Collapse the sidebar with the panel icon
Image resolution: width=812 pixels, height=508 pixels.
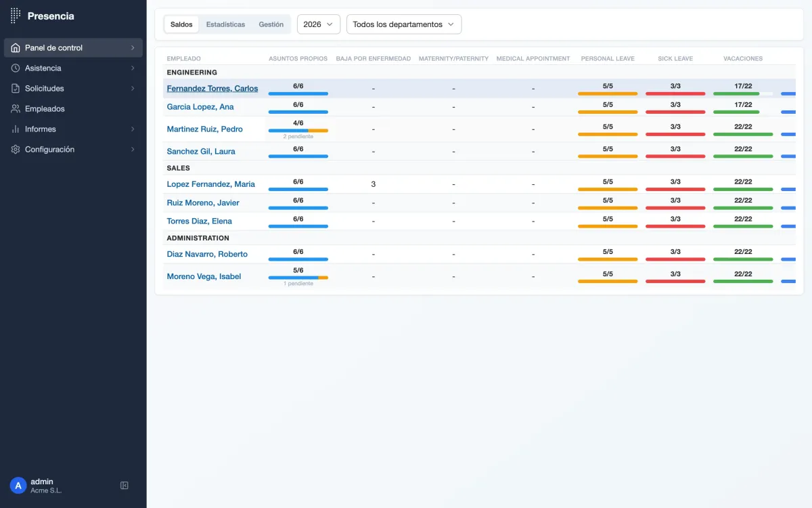125,486
